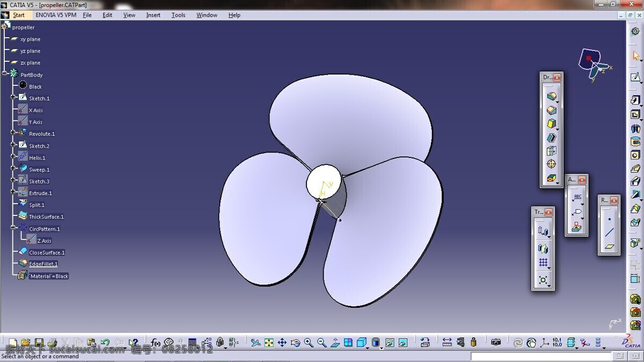Open the ENOVIA V5 VPM menu
Image resolution: width=644 pixels, height=362 pixels.
56,15
